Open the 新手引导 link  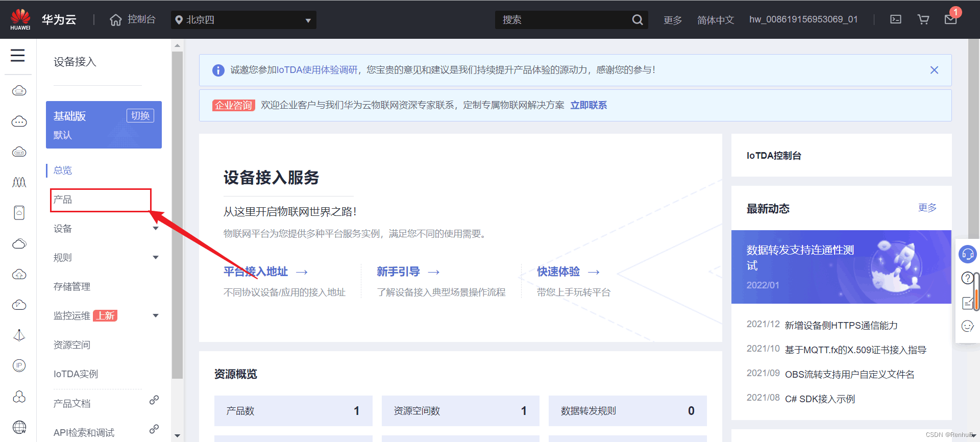tap(408, 272)
